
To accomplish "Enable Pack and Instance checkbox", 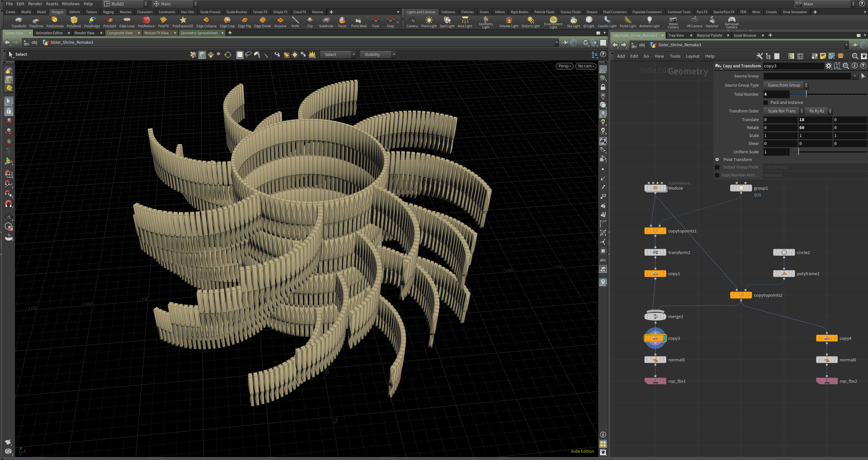I will (x=766, y=103).
